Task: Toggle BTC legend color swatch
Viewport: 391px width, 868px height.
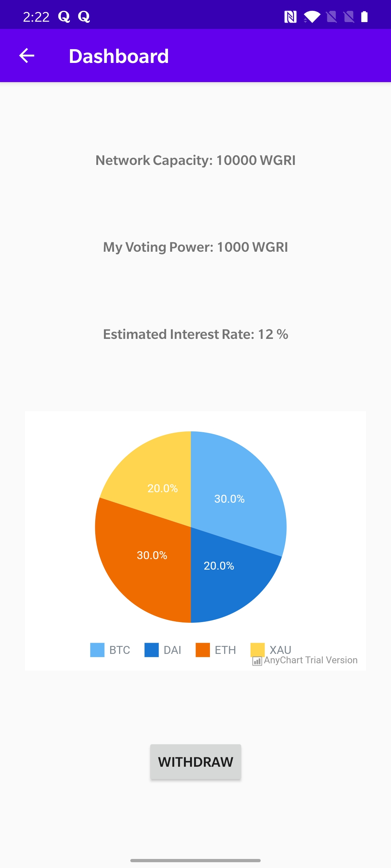Action: (x=97, y=650)
